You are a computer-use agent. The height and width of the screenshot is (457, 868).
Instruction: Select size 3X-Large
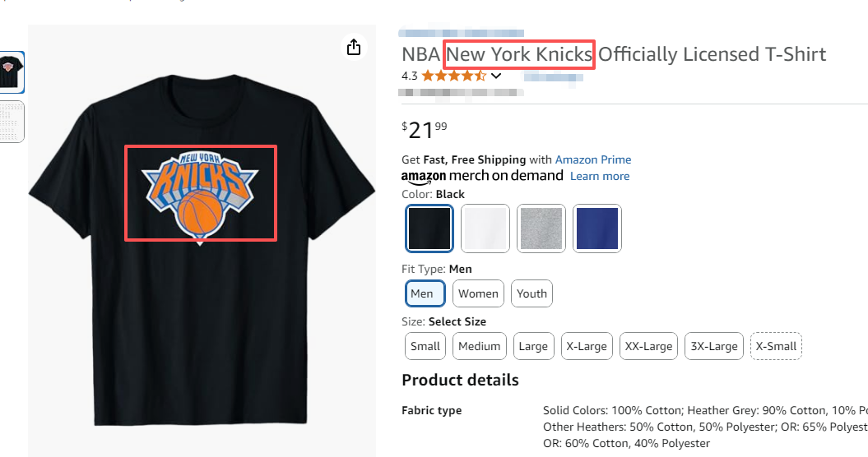click(713, 346)
